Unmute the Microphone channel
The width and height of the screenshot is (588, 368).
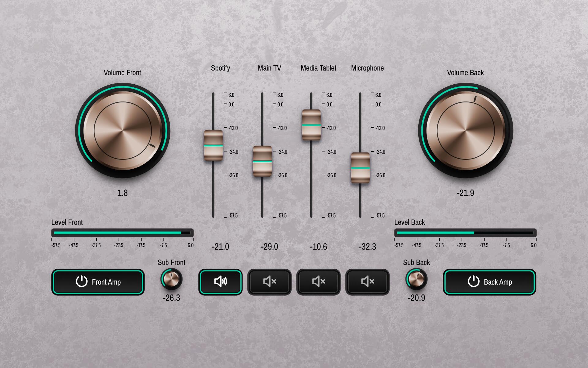coord(367,282)
